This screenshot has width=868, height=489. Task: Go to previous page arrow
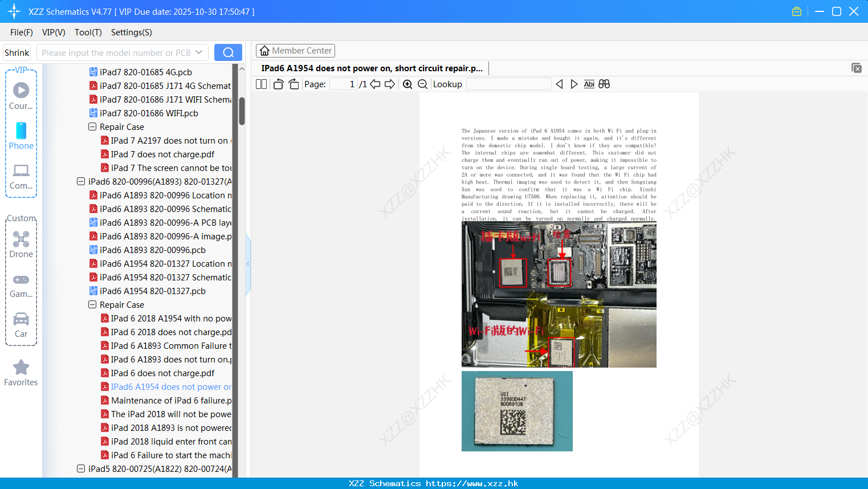375,84
